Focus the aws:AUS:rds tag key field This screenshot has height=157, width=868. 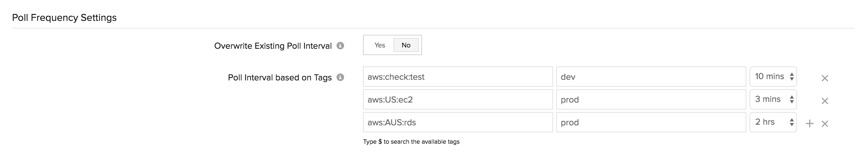click(457, 122)
